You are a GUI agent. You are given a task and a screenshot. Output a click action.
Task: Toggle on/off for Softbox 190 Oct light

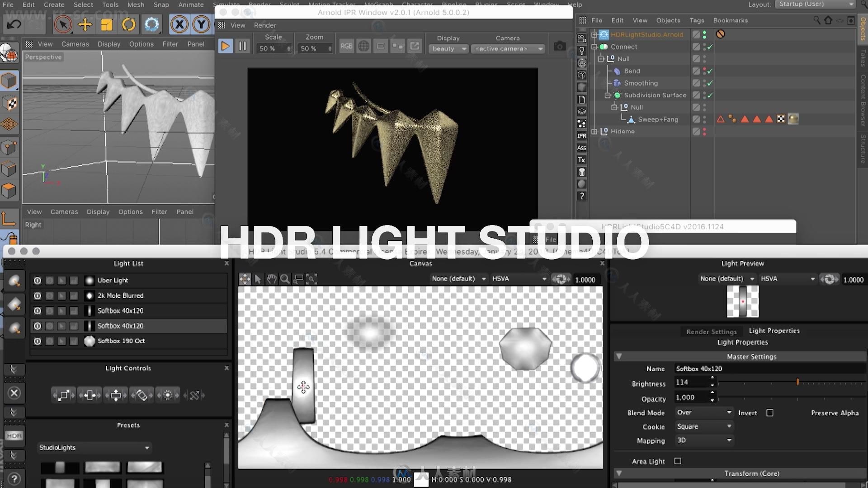point(38,341)
